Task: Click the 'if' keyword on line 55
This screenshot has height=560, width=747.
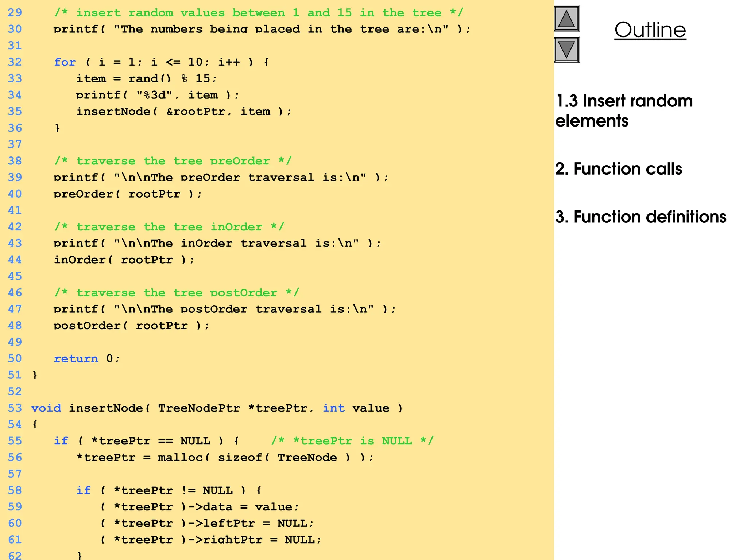Action: pos(61,441)
